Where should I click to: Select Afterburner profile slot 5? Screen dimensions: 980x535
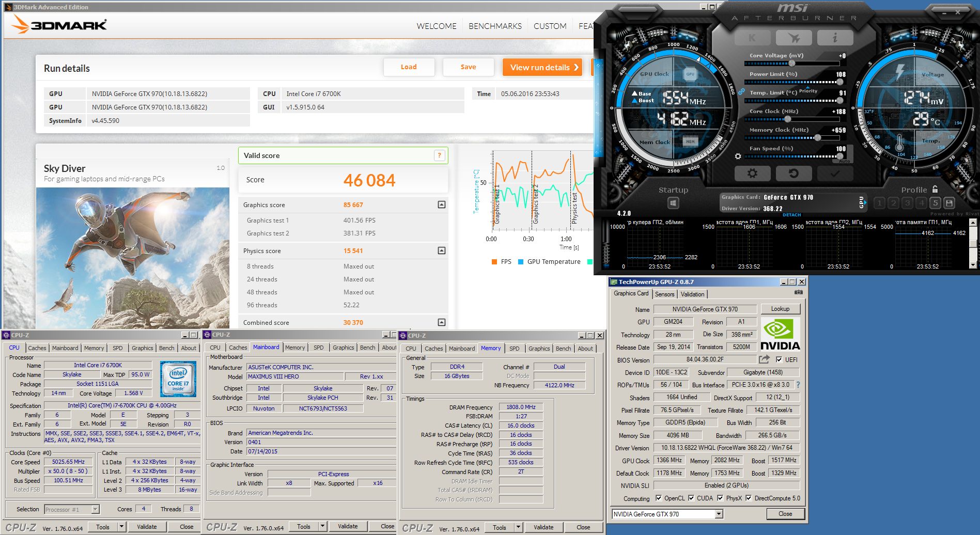(935, 203)
